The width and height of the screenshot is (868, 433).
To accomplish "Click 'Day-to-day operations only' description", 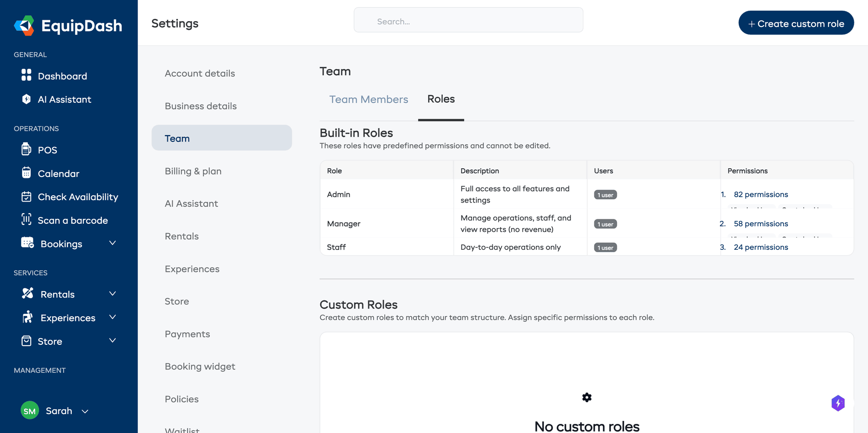I will click(511, 247).
